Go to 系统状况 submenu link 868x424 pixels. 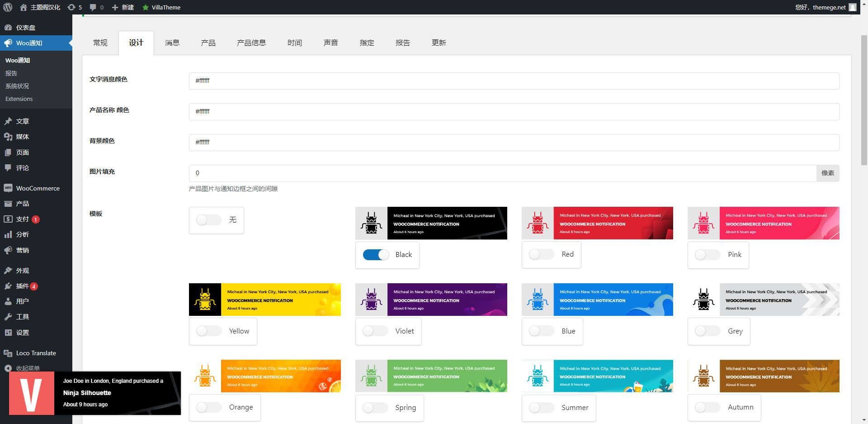17,86
